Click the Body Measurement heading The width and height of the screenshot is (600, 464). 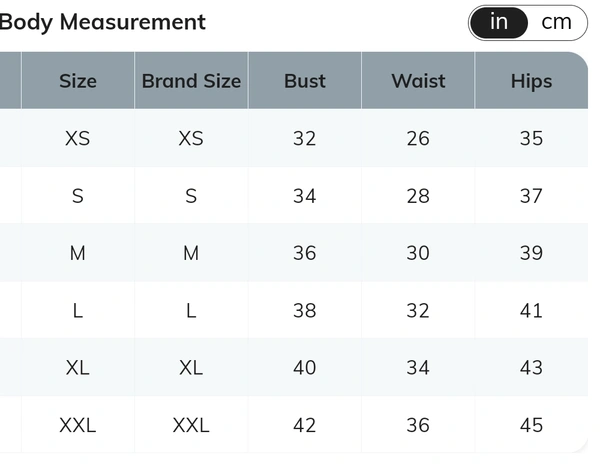tap(103, 21)
